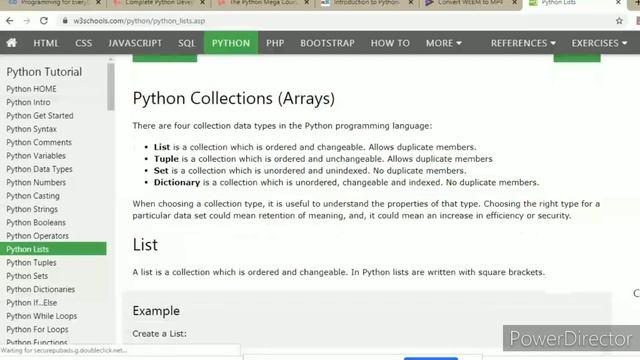Expand the REFERENCES dropdown menu
Viewport: 640px width, 360px height.
[x=523, y=43]
